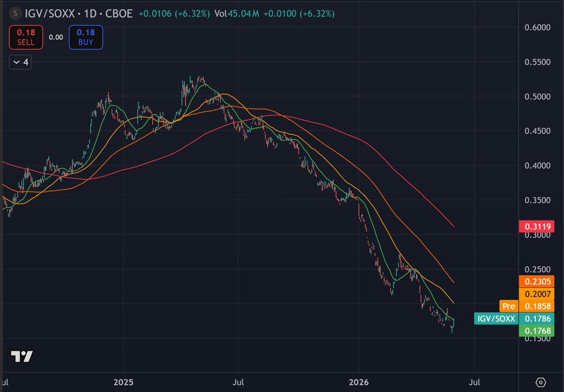Click the 2025 time axis label
Screen dimensions: 564x392
[x=123, y=382]
